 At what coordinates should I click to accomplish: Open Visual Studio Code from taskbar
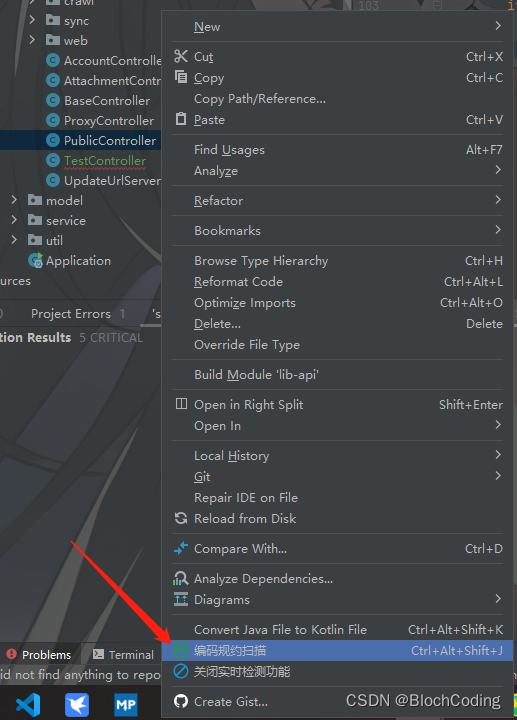coord(28,704)
